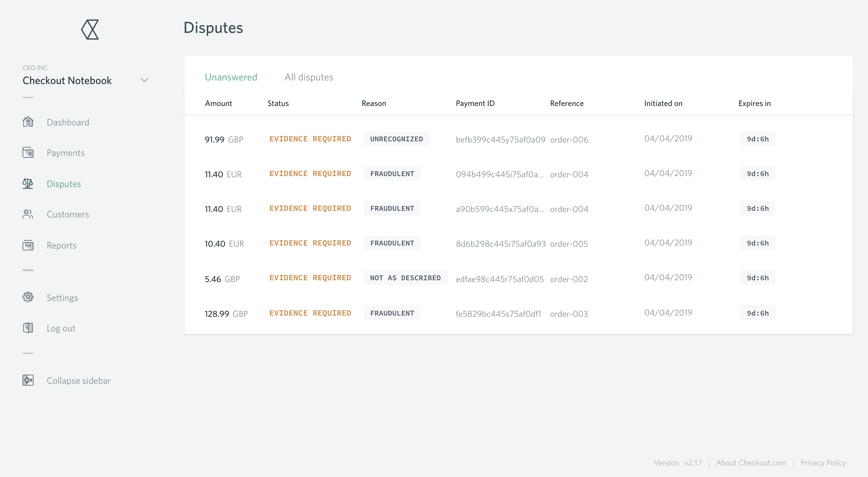Click the 9d:6h expiry badge for order-002
The width and height of the screenshot is (868, 477).
[x=757, y=278]
